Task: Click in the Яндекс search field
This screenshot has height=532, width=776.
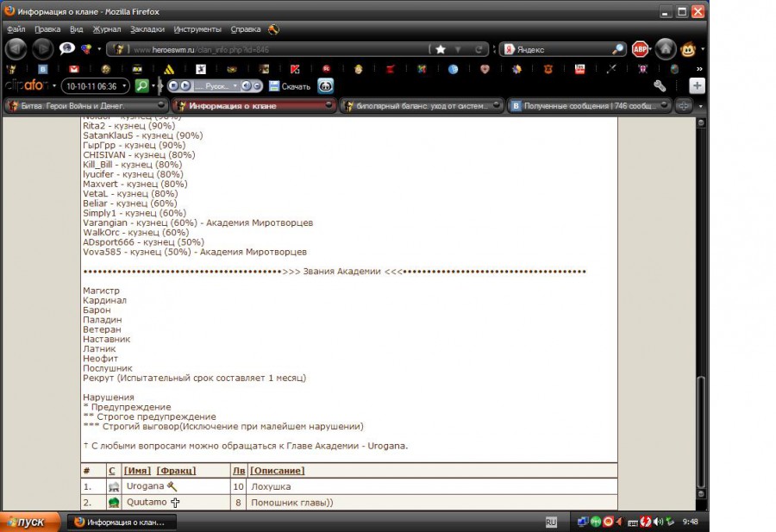Action: (561, 49)
